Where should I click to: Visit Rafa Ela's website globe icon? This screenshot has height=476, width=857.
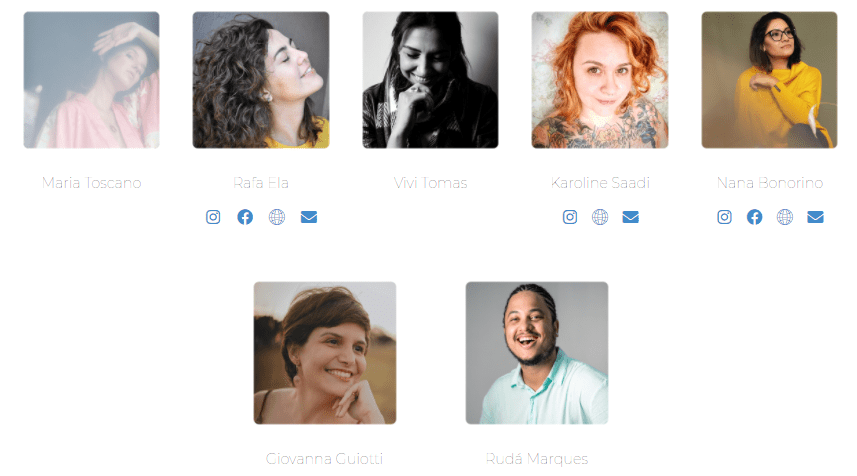pos(277,217)
